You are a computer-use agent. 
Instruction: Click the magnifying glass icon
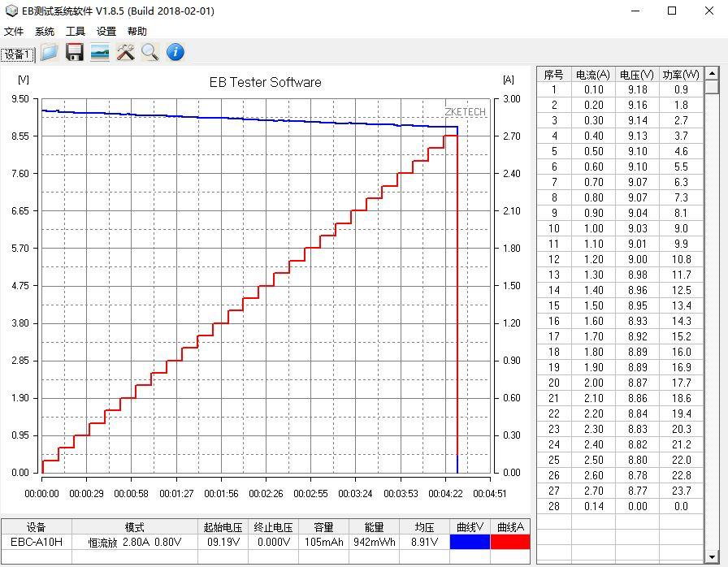(150, 53)
